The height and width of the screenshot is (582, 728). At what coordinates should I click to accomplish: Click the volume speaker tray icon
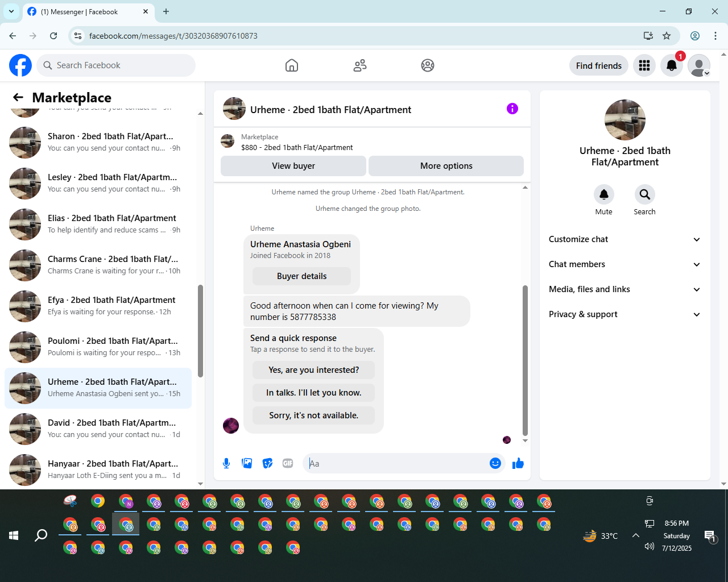650,546
